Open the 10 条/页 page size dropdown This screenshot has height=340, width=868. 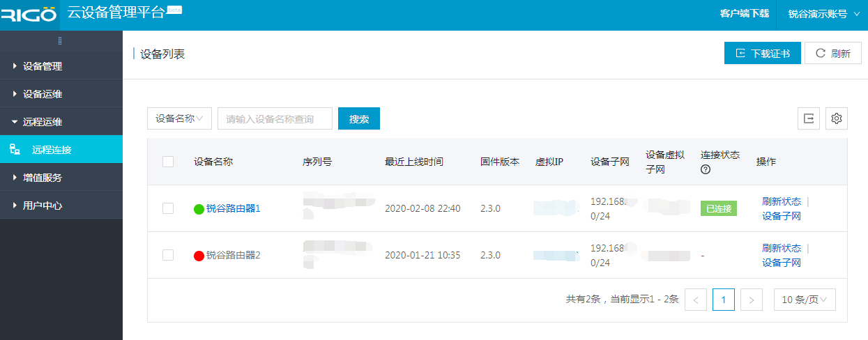tap(805, 300)
